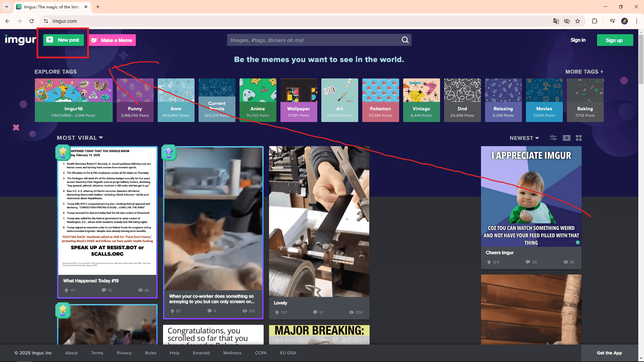
Task: Expand MORE TAGS + list
Action: (x=584, y=72)
